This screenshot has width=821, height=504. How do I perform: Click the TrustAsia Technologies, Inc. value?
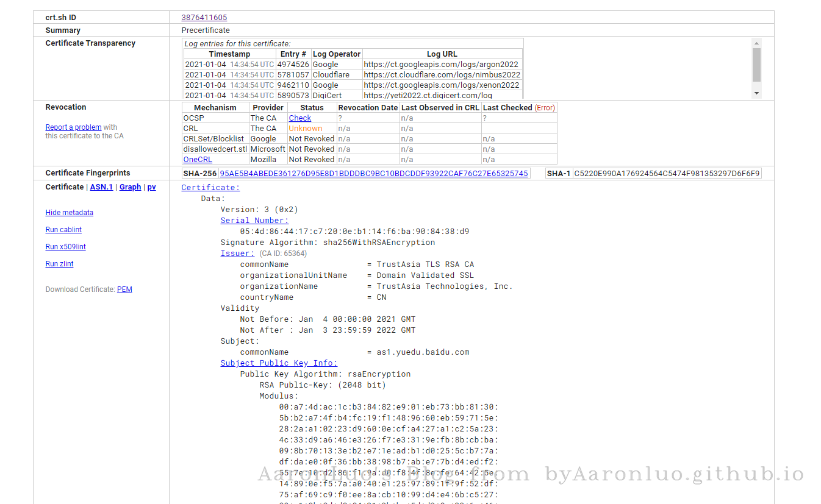click(x=445, y=286)
